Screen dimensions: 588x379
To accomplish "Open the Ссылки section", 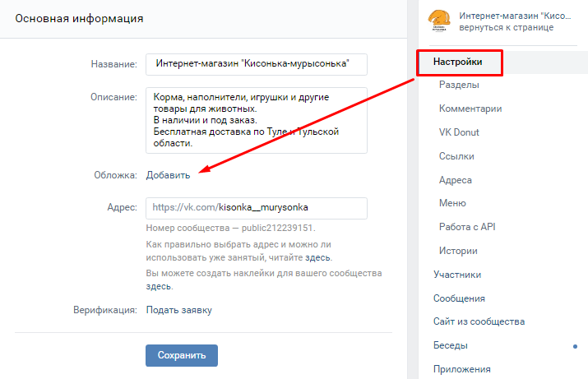I will 458,156.
